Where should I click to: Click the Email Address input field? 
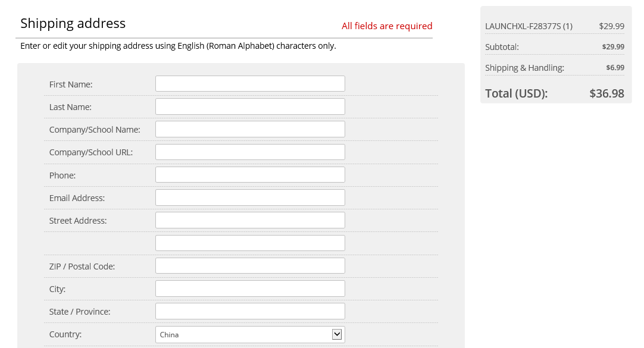(x=250, y=197)
